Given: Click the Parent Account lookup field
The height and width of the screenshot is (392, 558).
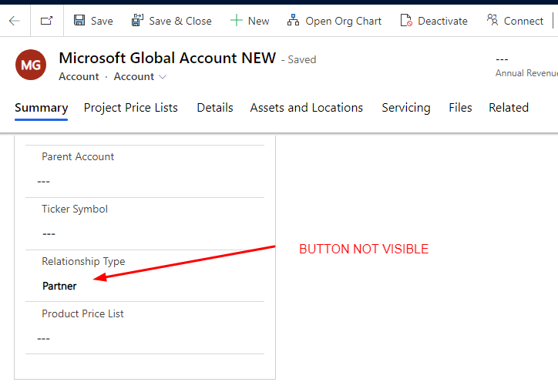Looking at the screenshot, I should click(x=145, y=182).
